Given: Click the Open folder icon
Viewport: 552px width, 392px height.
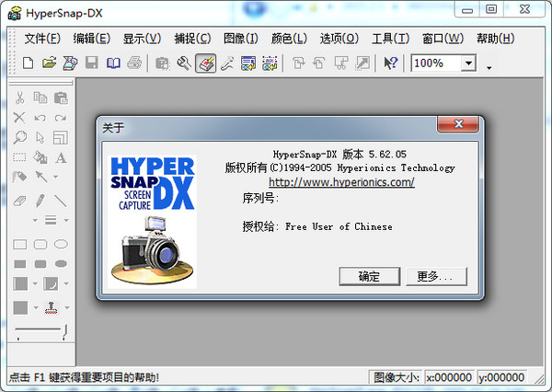Looking at the screenshot, I should [49, 63].
